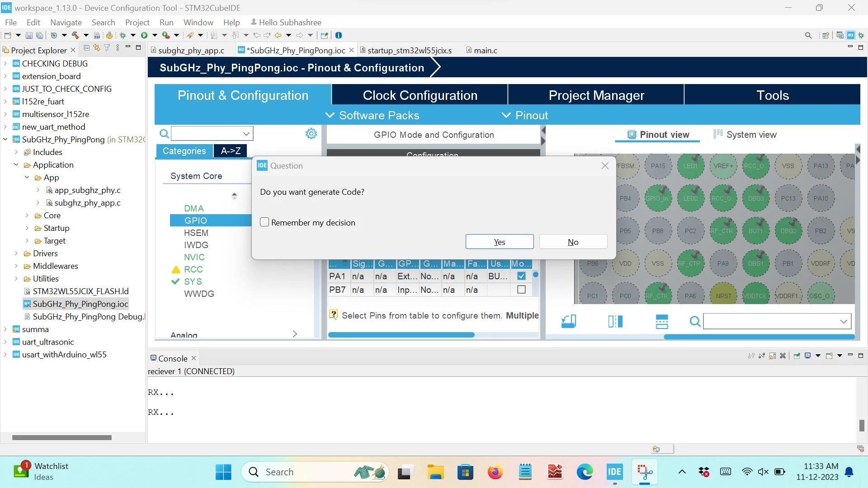Screen dimensions: 868x488
Task: Click the Open Console icon
Action: [829, 356]
